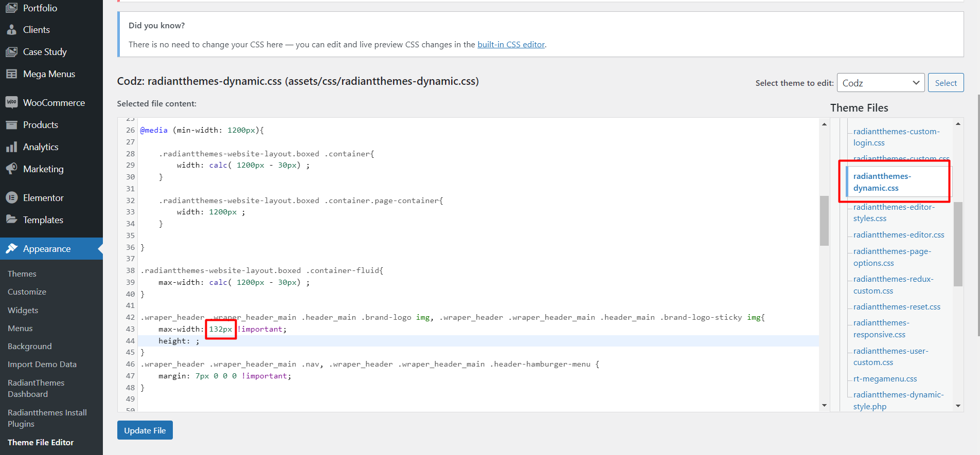Click the Analytics bar chart icon
The width and height of the screenshot is (980, 455).
point(11,147)
